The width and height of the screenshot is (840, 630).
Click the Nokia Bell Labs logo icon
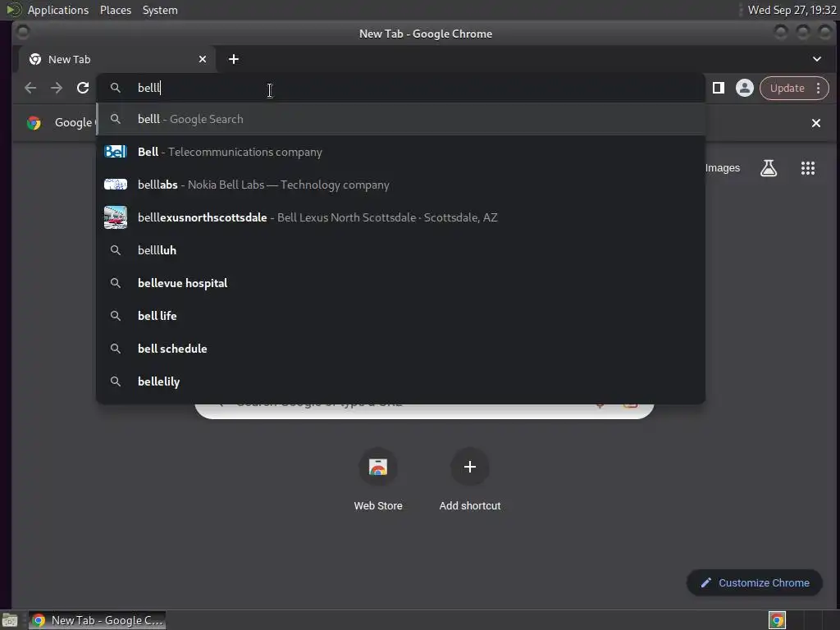coord(115,185)
